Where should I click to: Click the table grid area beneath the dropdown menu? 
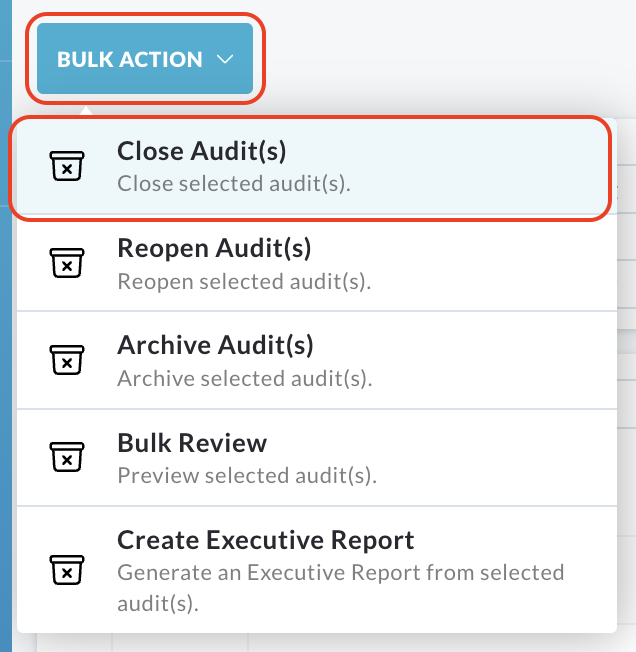[x=333, y=643]
